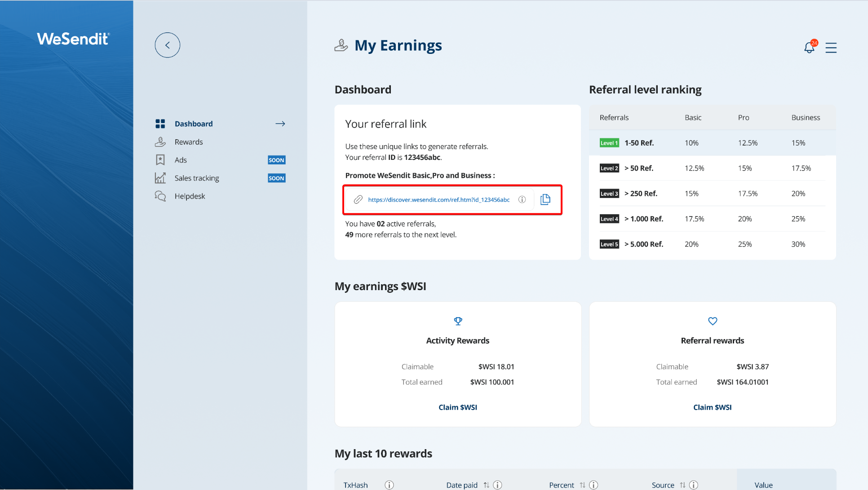868x490 pixels.
Task: Click the Sales tracking chart icon
Action: [160, 178]
